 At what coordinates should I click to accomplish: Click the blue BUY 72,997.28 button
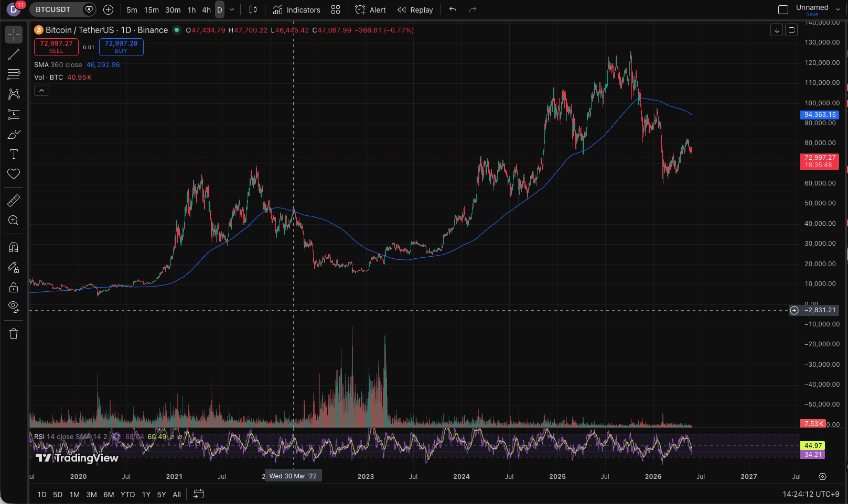pos(121,47)
